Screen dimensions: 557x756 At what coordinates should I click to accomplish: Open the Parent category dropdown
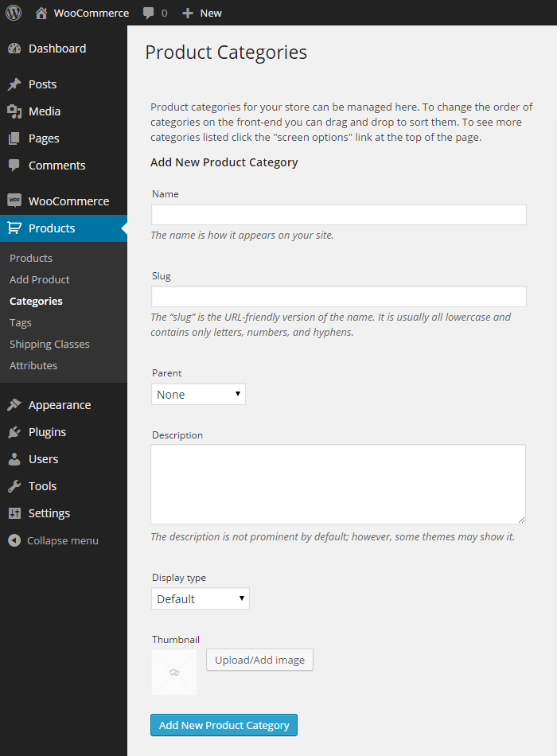click(198, 394)
